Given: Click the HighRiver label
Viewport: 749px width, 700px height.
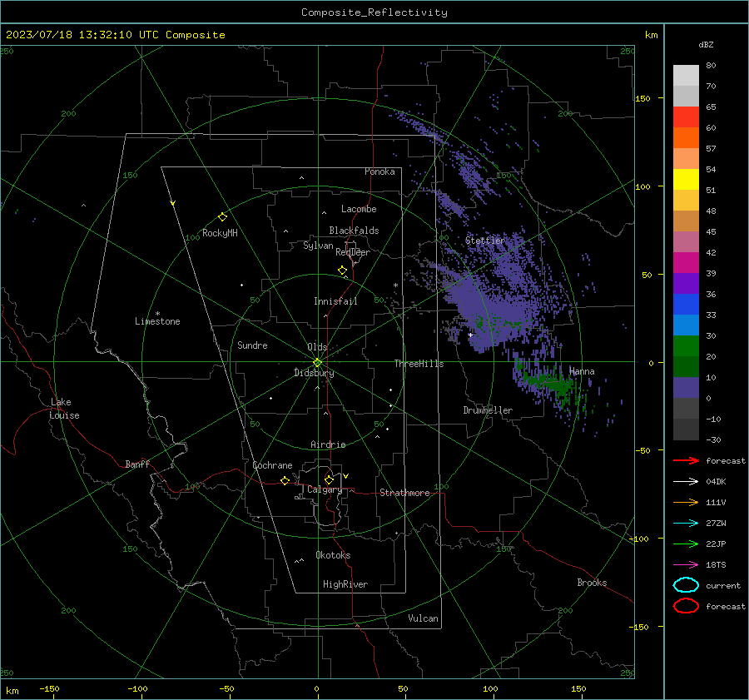Looking at the screenshot, I should point(345,584).
